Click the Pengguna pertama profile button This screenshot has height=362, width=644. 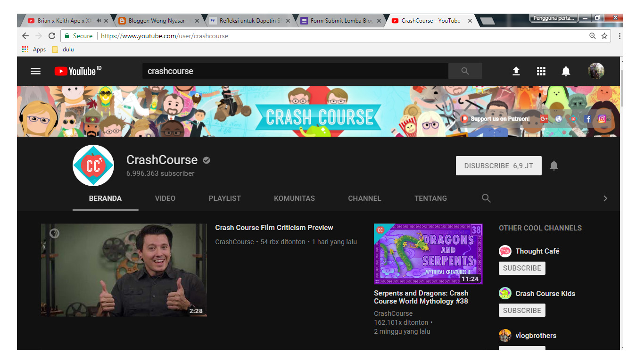coord(554,18)
